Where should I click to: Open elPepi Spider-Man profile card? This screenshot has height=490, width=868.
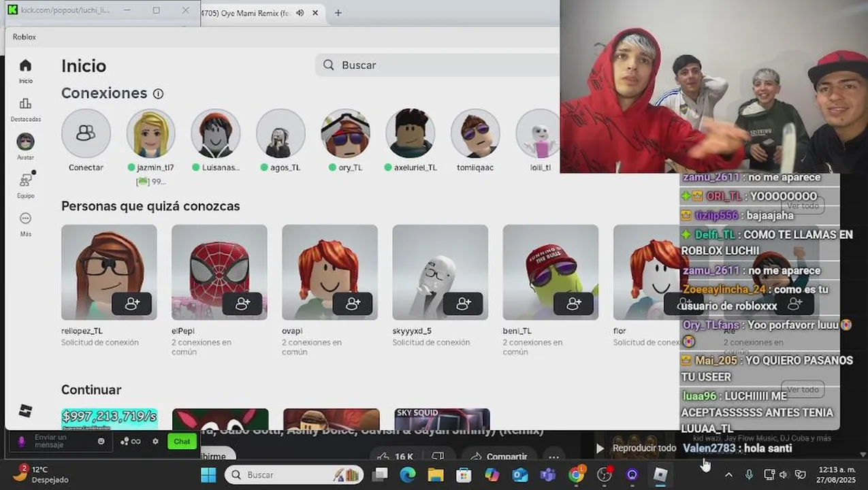click(219, 272)
